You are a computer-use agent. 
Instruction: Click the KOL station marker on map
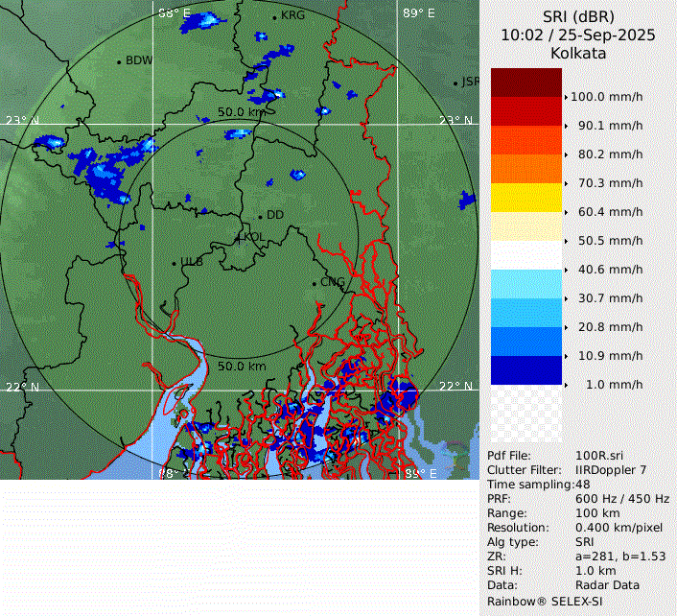[240, 237]
